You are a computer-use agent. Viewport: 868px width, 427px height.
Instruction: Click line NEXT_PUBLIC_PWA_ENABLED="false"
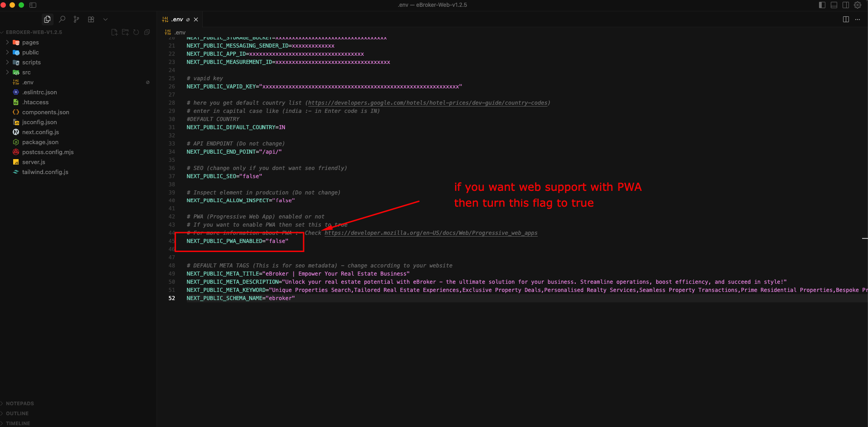(237, 241)
